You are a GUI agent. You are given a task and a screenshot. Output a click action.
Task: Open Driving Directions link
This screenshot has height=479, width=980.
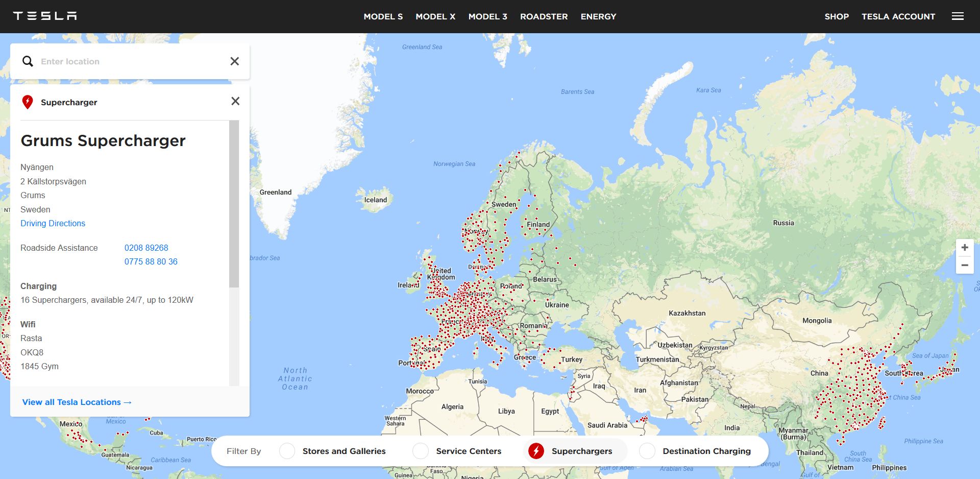(x=53, y=223)
